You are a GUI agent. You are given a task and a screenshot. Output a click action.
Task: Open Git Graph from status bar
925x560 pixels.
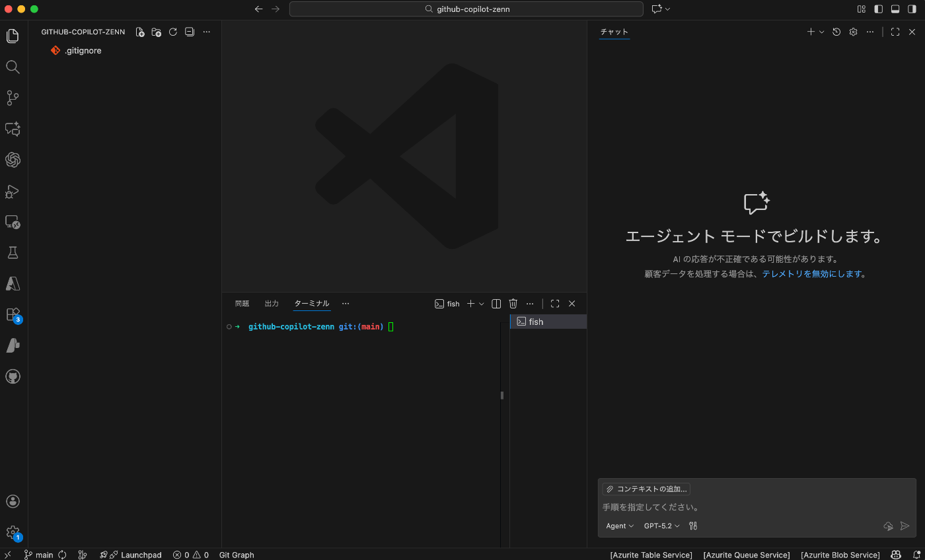[x=237, y=555]
